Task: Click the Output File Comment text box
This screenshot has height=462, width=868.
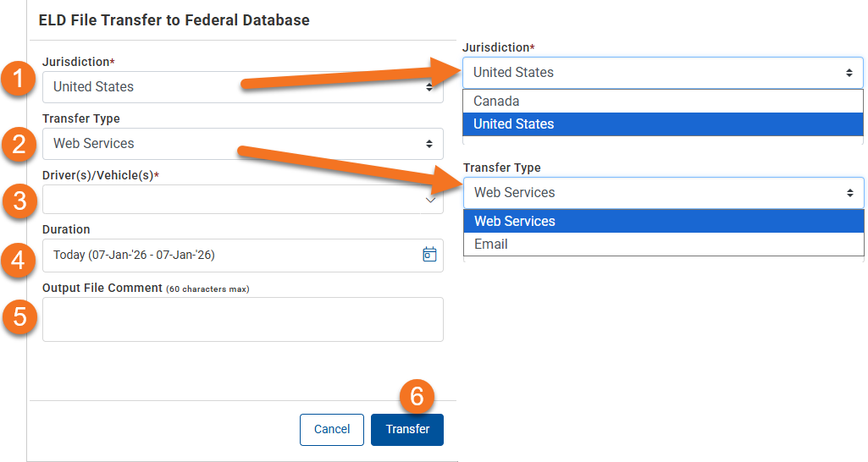Action: pos(242,319)
